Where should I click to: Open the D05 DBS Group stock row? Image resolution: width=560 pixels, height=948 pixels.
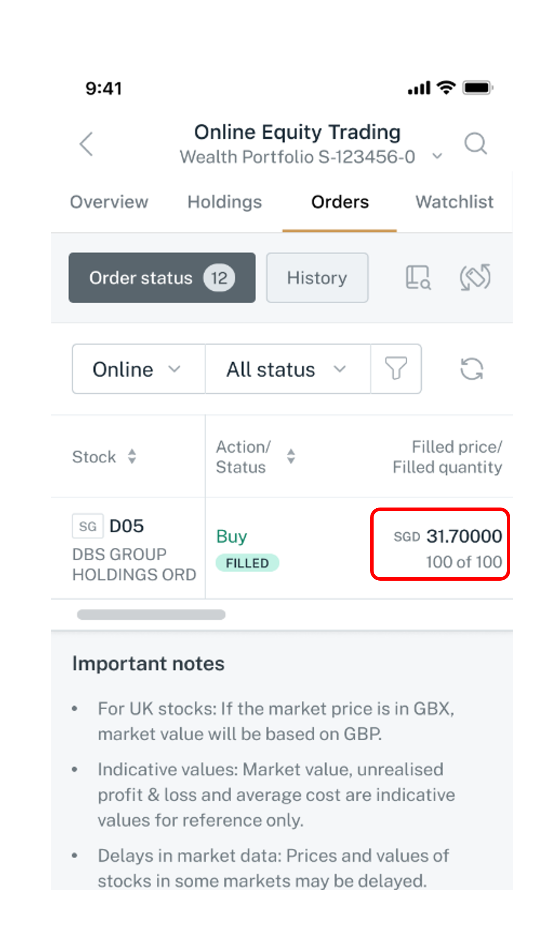coord(282,548)
